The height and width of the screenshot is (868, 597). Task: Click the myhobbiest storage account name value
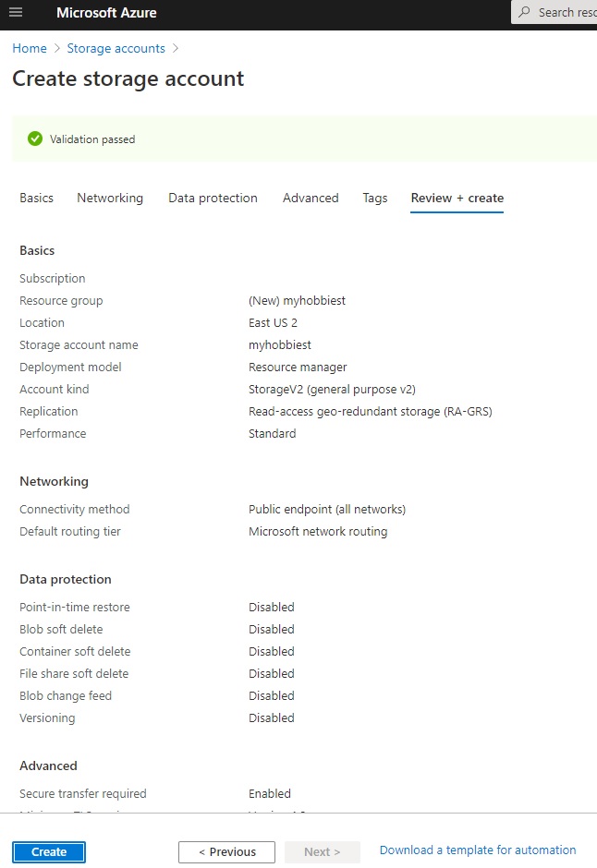280,344
